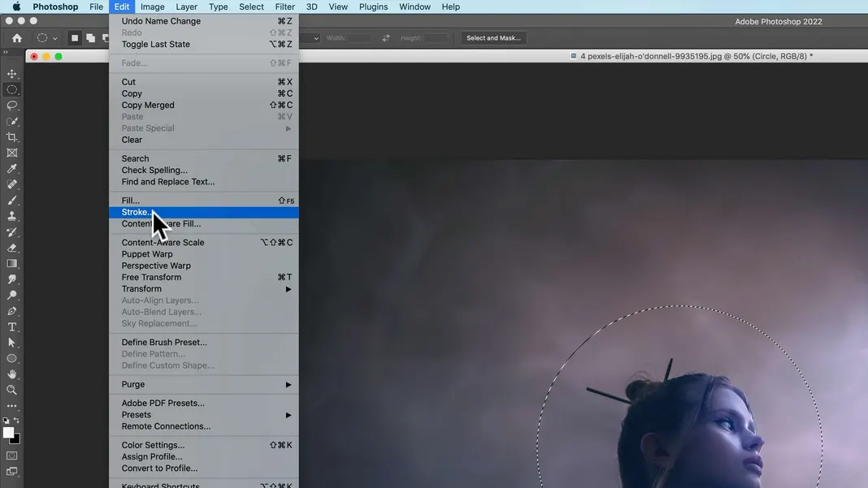Select the Eraser tool

point(11,248)
